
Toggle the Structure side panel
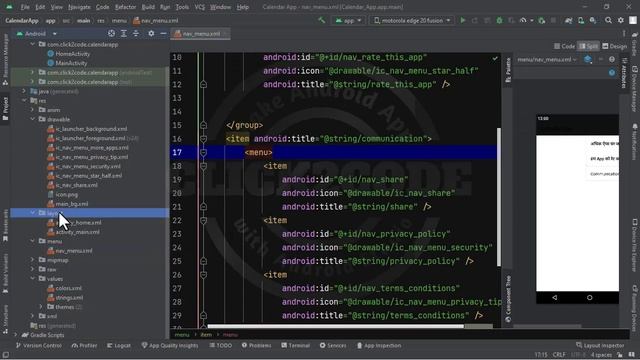[x=5, y=318]
